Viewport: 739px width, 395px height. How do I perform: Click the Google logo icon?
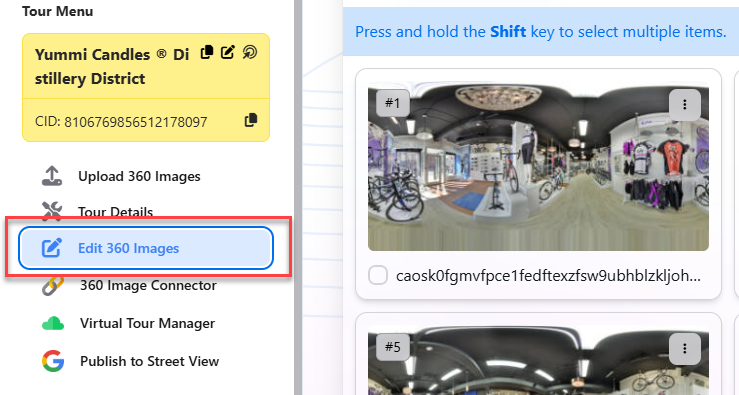(53, 361)
